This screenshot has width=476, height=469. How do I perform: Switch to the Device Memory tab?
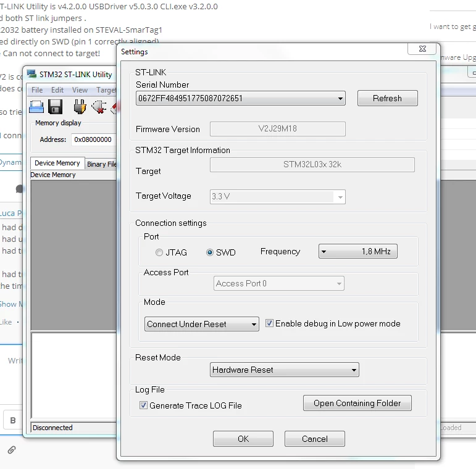coord(57,163)
